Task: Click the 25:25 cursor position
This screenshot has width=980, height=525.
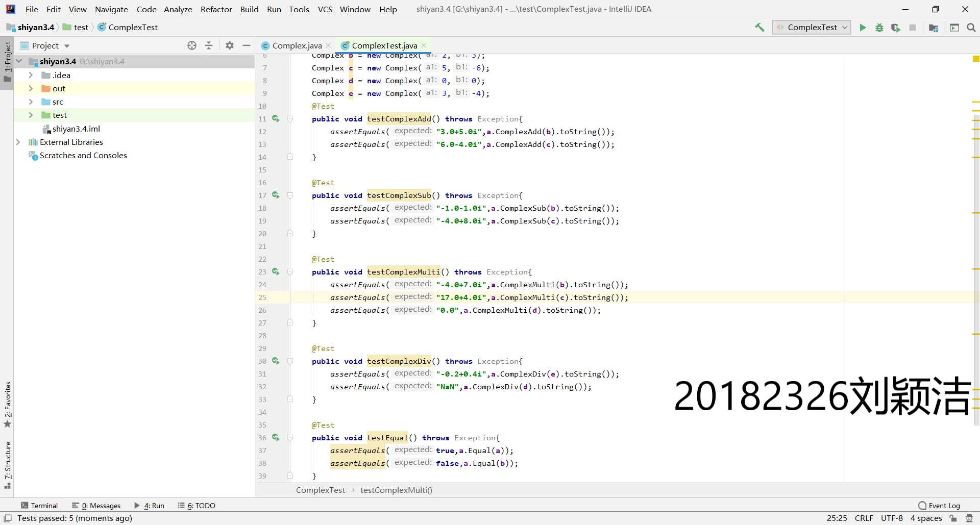Action: click(837, 518)
